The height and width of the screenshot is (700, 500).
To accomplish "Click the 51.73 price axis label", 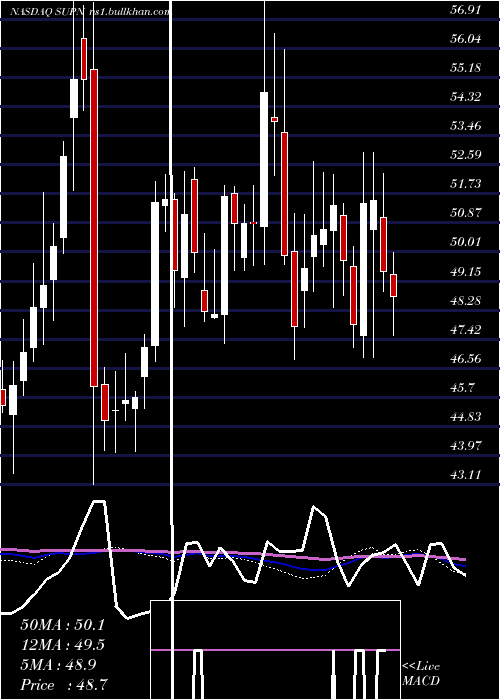I will pos(466,184).
